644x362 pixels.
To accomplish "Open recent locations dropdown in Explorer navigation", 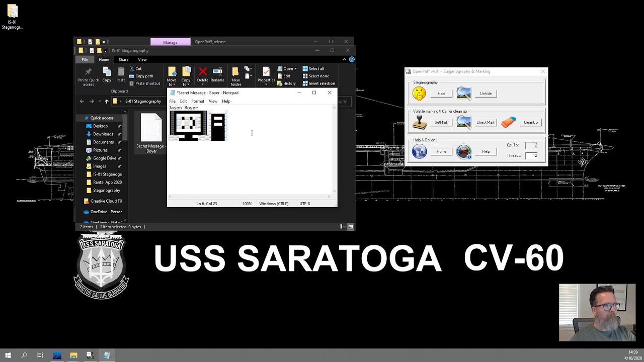I will tap(99, 101).
